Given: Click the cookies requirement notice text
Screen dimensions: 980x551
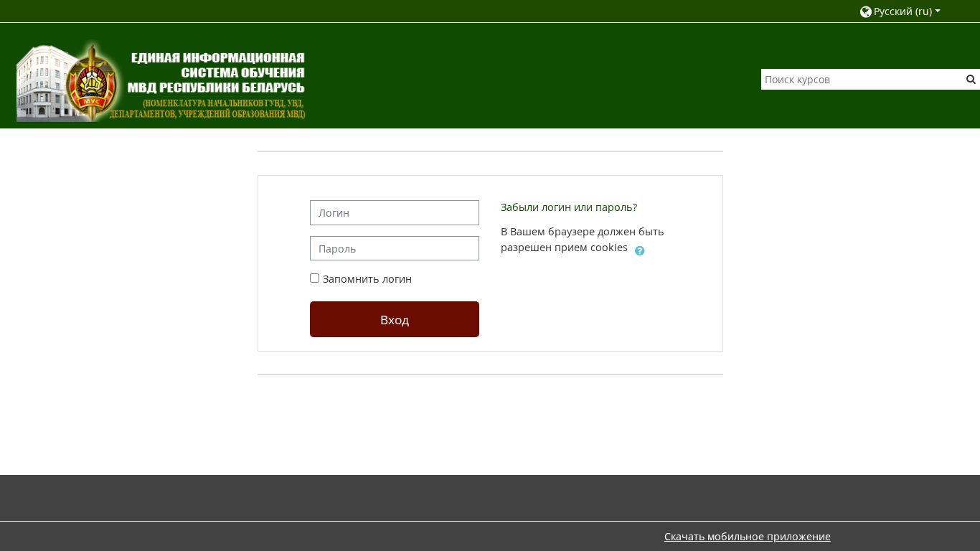Looking at the screenshot, I should tap(582, 240).
